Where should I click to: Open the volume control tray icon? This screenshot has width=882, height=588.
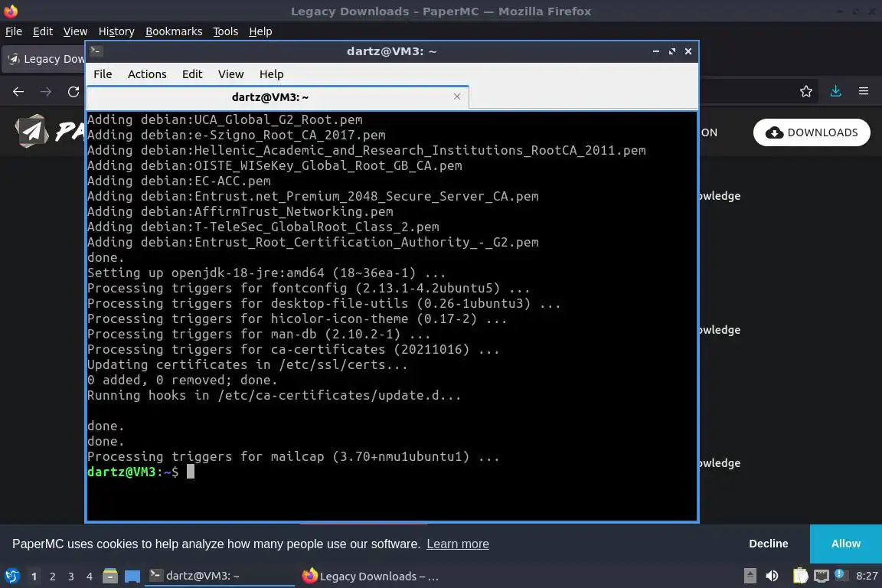(773, 576)
